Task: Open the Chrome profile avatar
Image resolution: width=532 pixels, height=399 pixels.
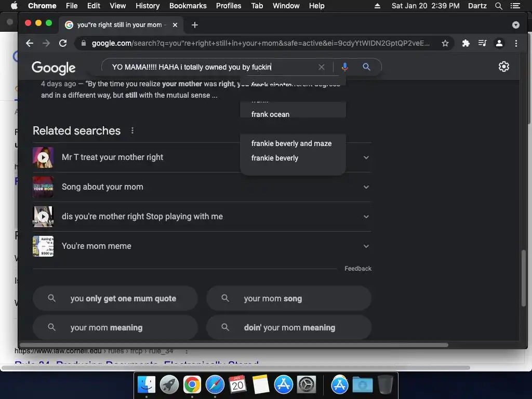Action: pyautogui.click(x=499, y=43)
